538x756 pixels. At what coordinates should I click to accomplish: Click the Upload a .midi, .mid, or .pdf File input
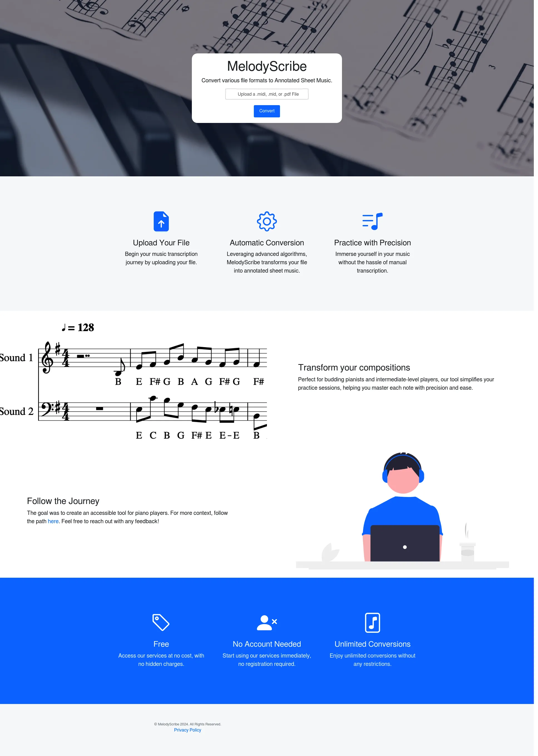tap(267, 94)
